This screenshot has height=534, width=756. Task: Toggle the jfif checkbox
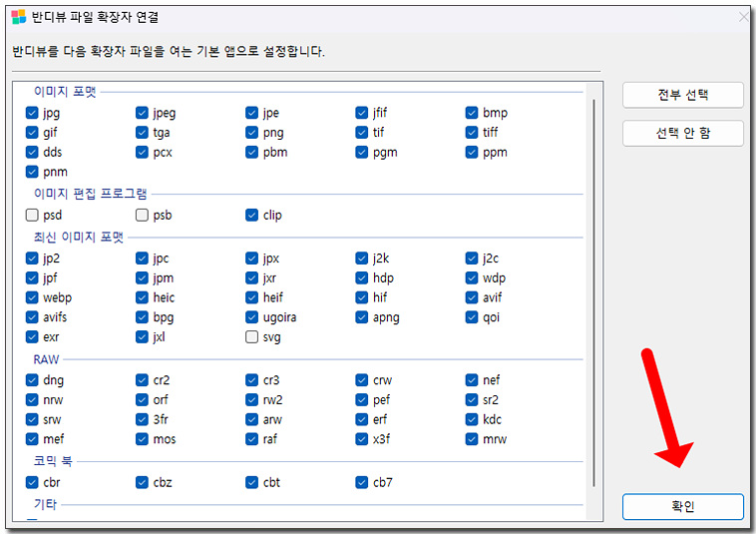(x=362, y=113)
